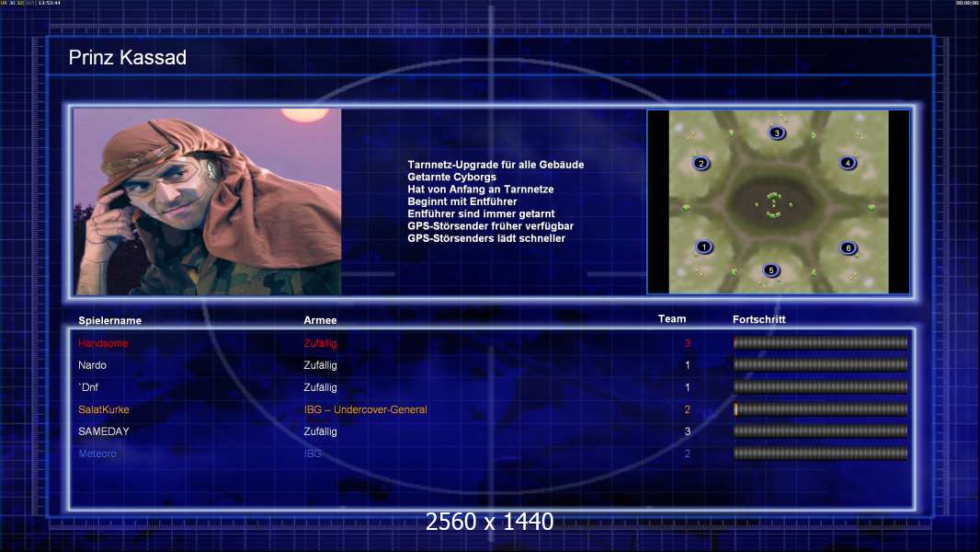The height and width of the screenshot is (552, 980).
Task: Click the Prinz Kassad general portrait
Action: pyautogui.click(x=208, y=201)
